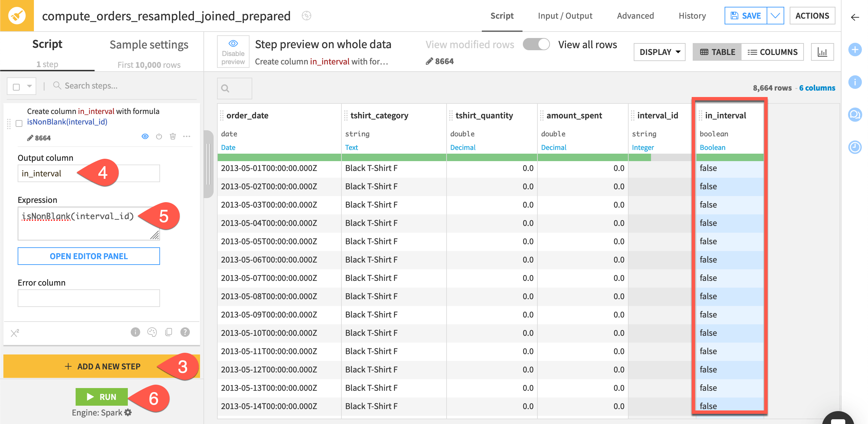Open the step's three-dot more menu

(187, 136)
